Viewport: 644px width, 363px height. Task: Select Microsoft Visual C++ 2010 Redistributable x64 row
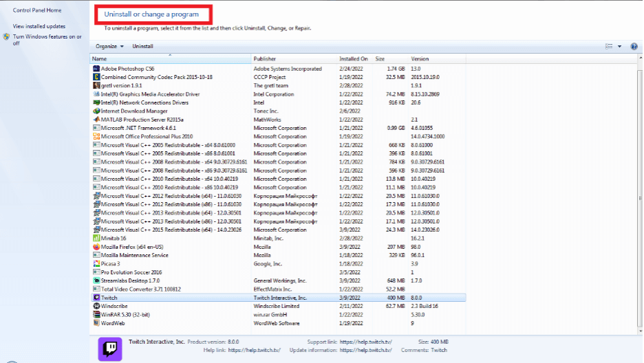pyautogui.click(x=278, y=179)
